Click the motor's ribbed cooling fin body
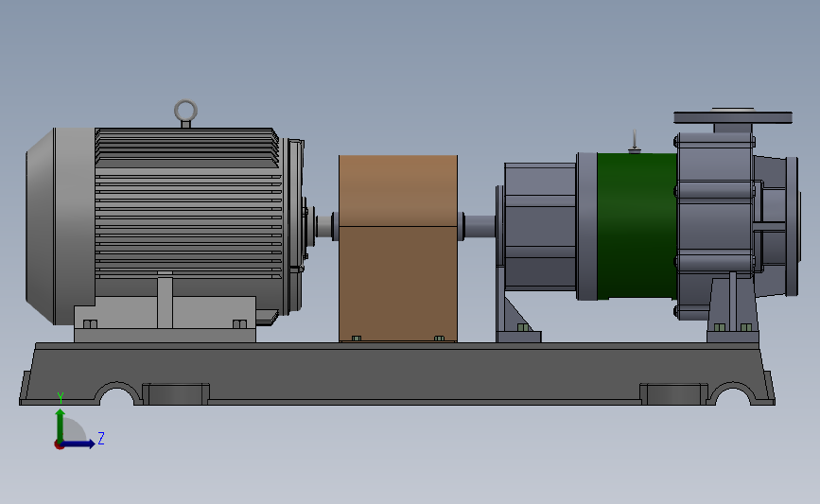Image resolution: width=820 pixels, height=504 pixels. [x=188, y=204]
